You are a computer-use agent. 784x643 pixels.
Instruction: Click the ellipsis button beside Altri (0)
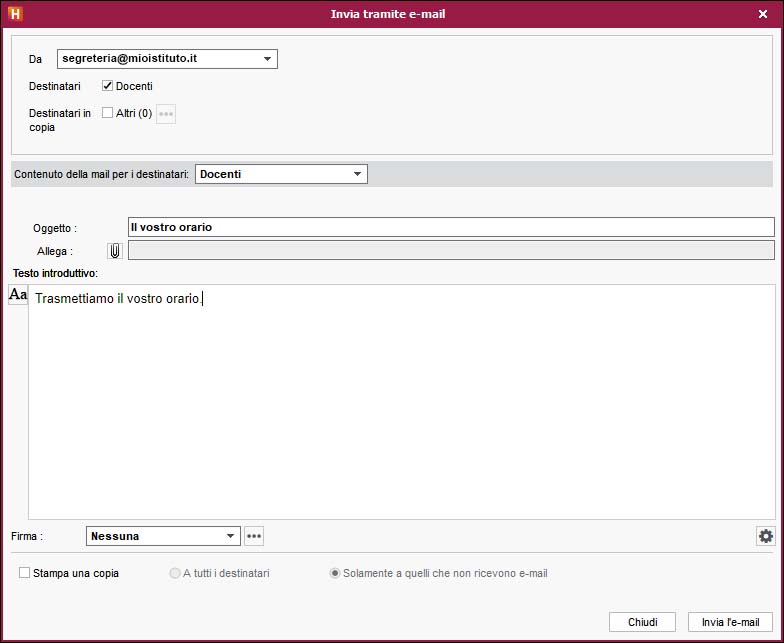click(x=166, y=114)
